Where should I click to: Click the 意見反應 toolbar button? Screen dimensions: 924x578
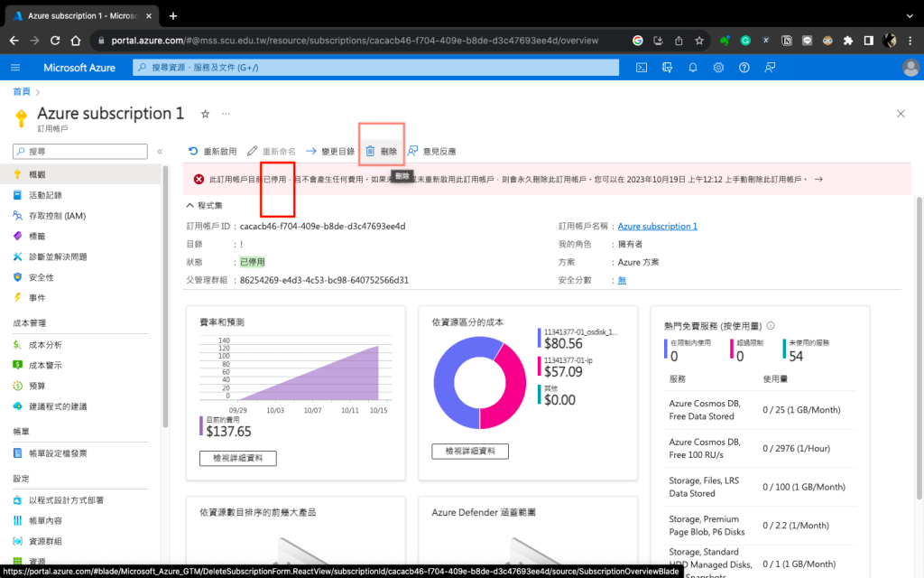432,151
